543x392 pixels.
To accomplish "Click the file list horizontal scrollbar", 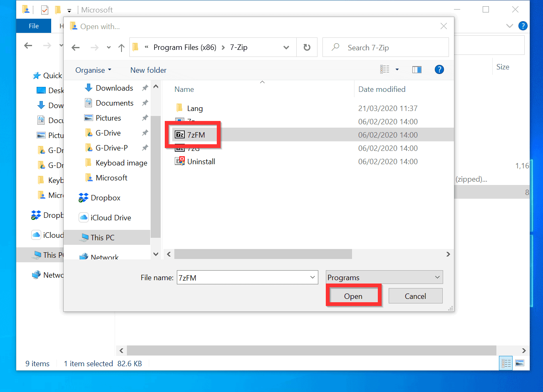I will tap(263, 254).
